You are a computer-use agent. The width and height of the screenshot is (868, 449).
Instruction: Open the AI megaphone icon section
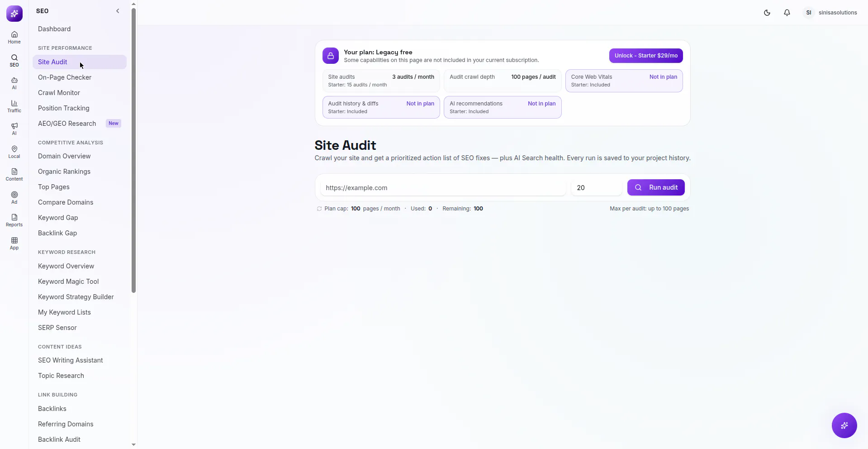(14, 129)
